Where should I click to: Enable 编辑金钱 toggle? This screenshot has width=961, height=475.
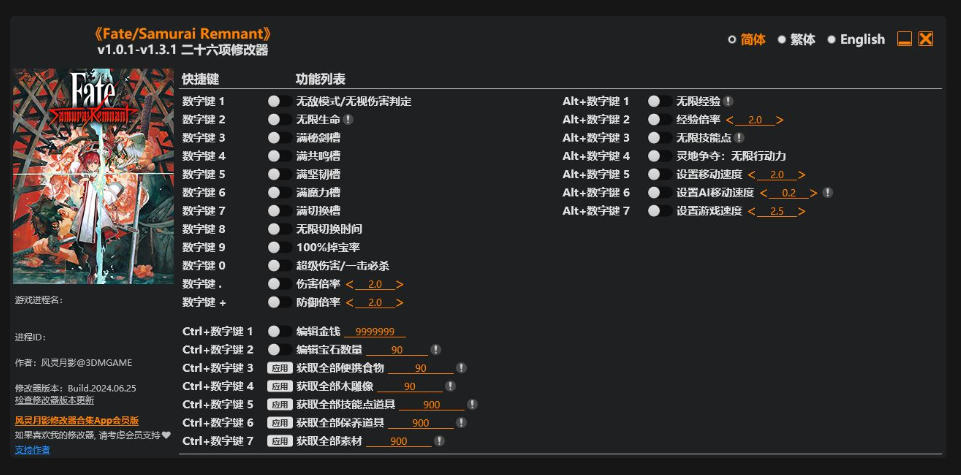point(279,331)
